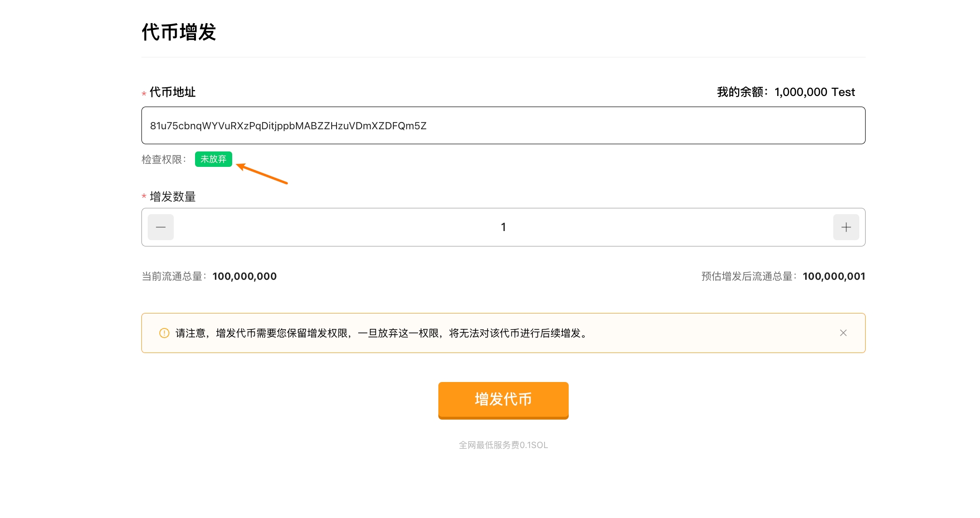Click the 预估增发后流通总量 label
The width and height of the screenshot is (980, 518).
pos(749,276)
